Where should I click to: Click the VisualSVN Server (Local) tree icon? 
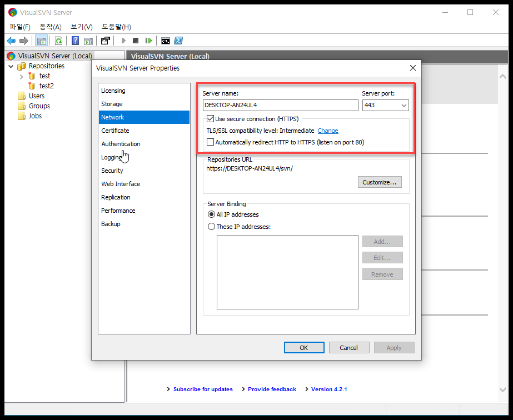pyautogui.click(x=11, y=56)
